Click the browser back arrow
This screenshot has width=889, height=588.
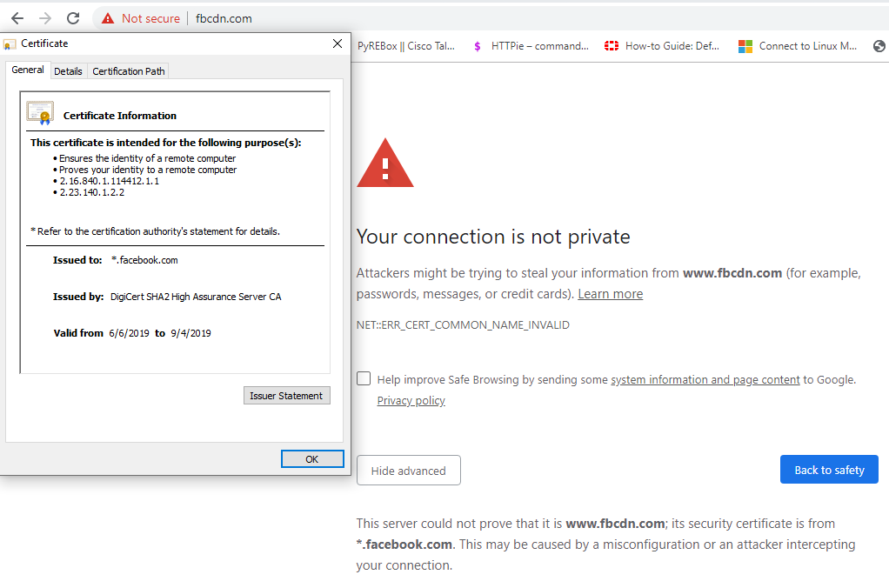pyautogui.click(x=17, y=18)
